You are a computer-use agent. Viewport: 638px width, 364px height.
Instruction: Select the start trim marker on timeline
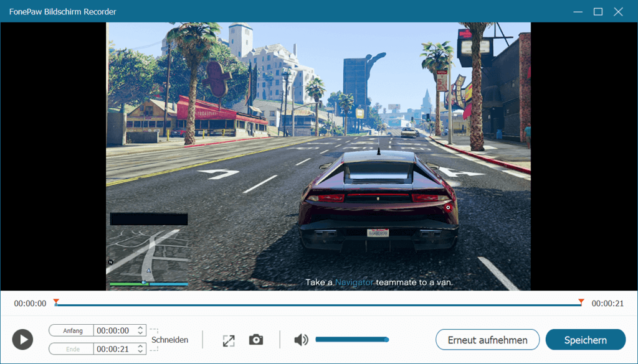coord(56,302)
